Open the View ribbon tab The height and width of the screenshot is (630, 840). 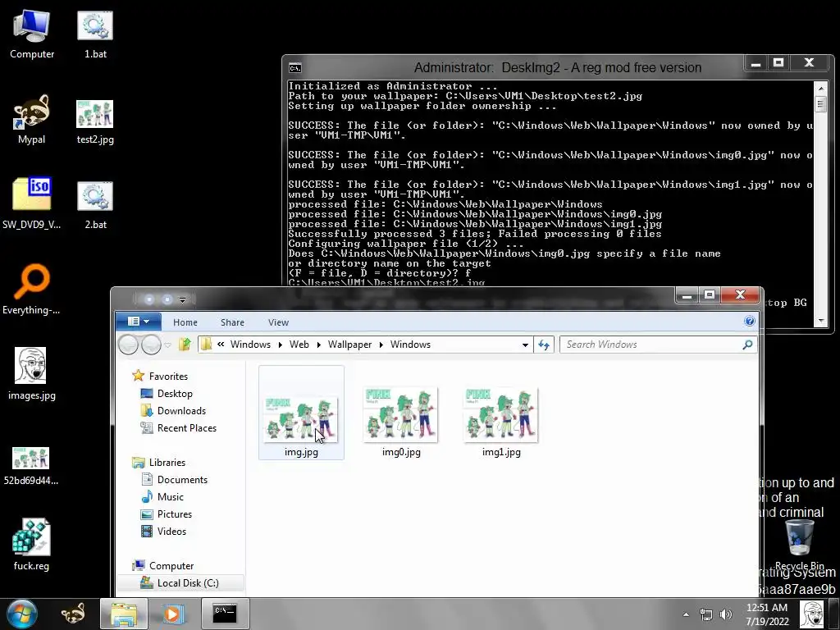click(x=279, y=322)
